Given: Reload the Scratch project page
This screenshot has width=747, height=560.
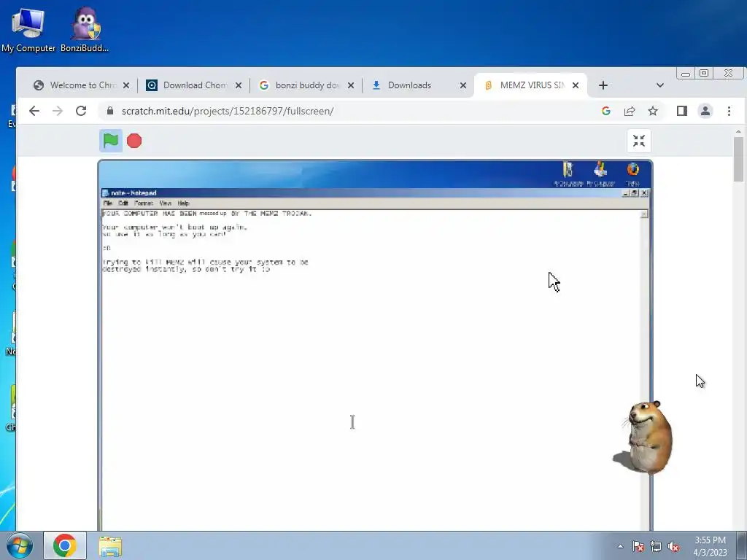Looking at the screenshot, I should [81, 111].
